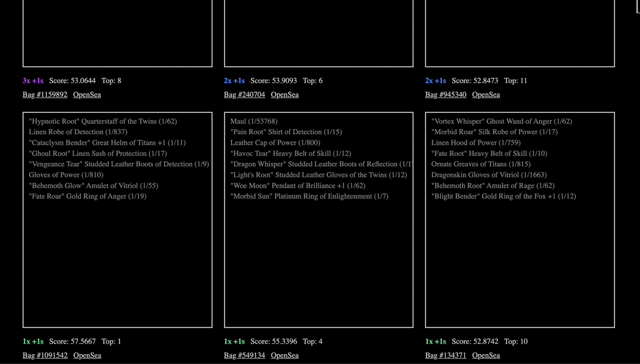
Task: Open OpenSea link beside Bag #549134
Action: [285, 355]
